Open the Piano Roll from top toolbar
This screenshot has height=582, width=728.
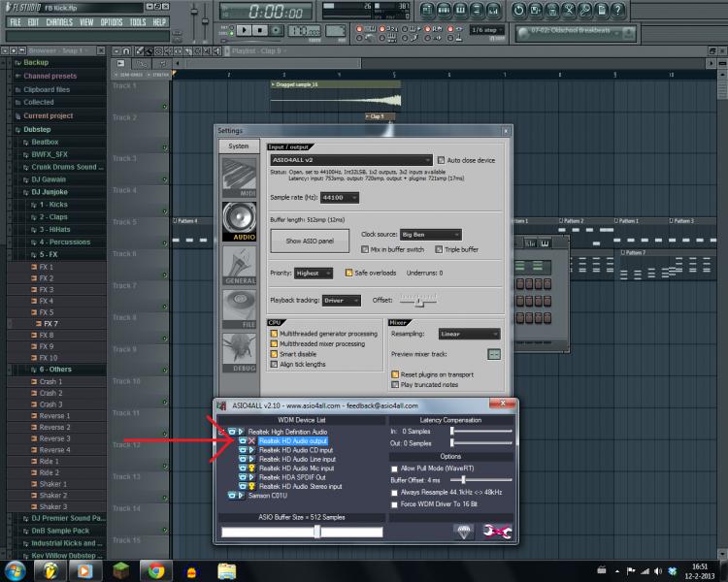(460, 10)
